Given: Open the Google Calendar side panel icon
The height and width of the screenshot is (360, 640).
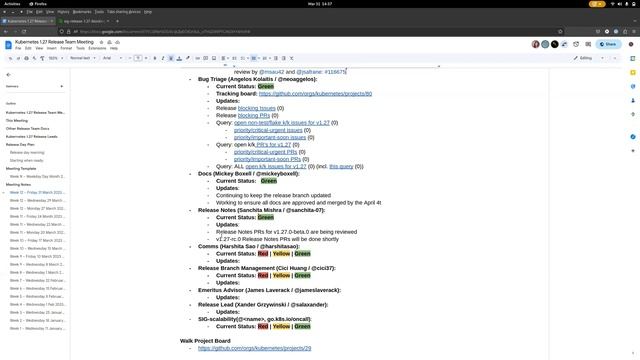Looking at the screenshot, I should click(633, 58).
